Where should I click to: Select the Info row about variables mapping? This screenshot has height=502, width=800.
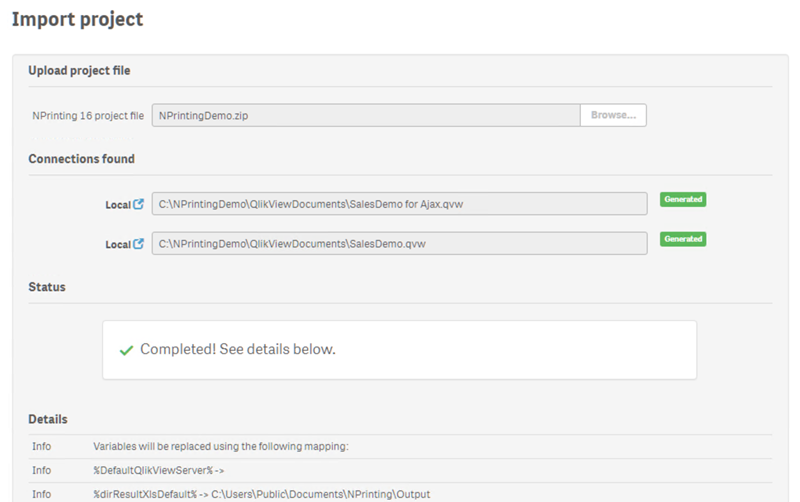pos(220,446)
